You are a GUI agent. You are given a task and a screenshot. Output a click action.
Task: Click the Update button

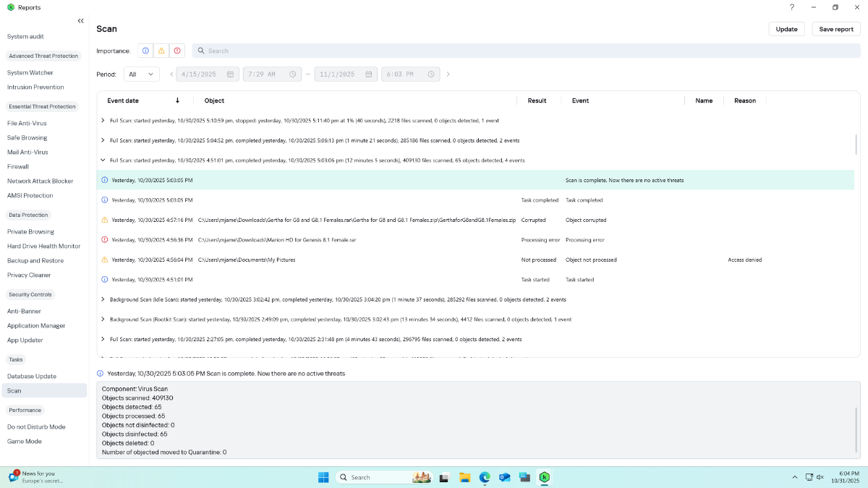point(786,29)
